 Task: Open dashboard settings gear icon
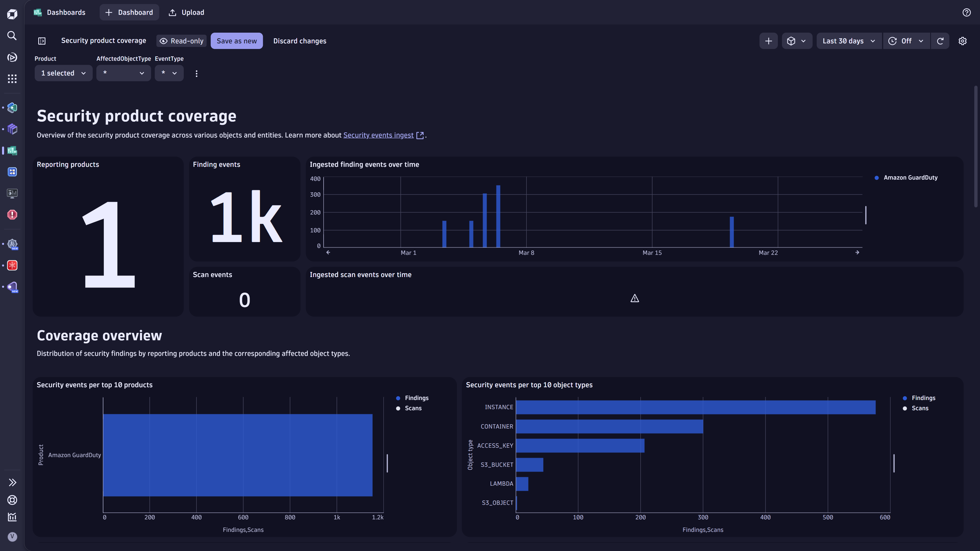point(962,41)
